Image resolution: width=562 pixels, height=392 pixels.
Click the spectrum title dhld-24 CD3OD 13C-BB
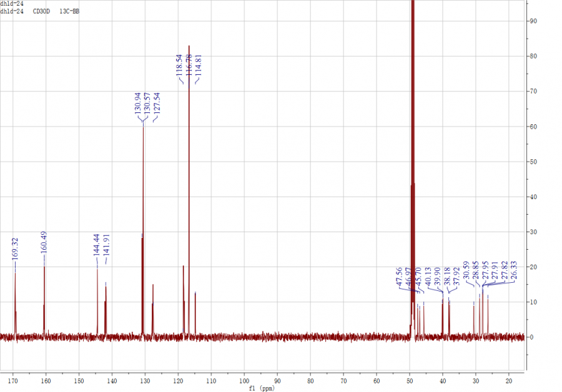(x=40, y=11)
